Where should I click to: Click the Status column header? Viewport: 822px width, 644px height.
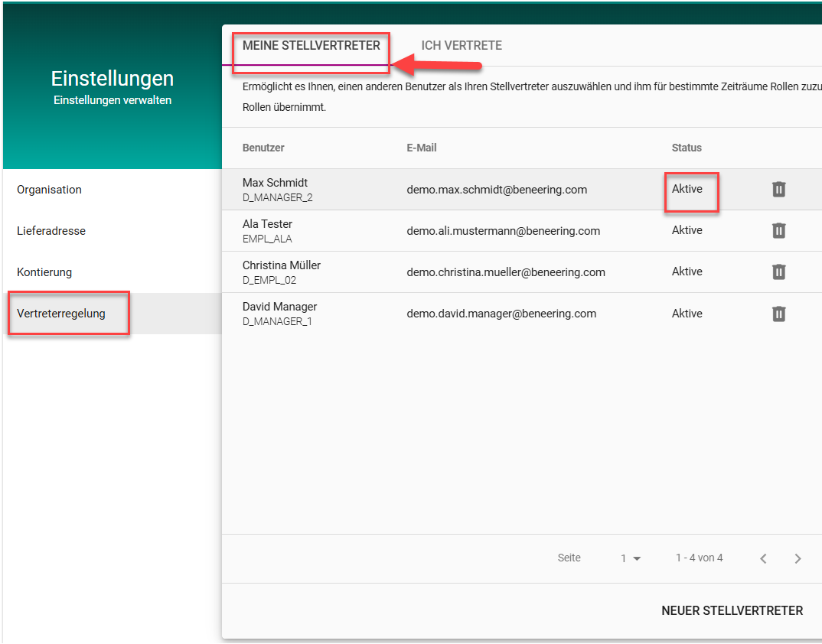click(687, 148)
